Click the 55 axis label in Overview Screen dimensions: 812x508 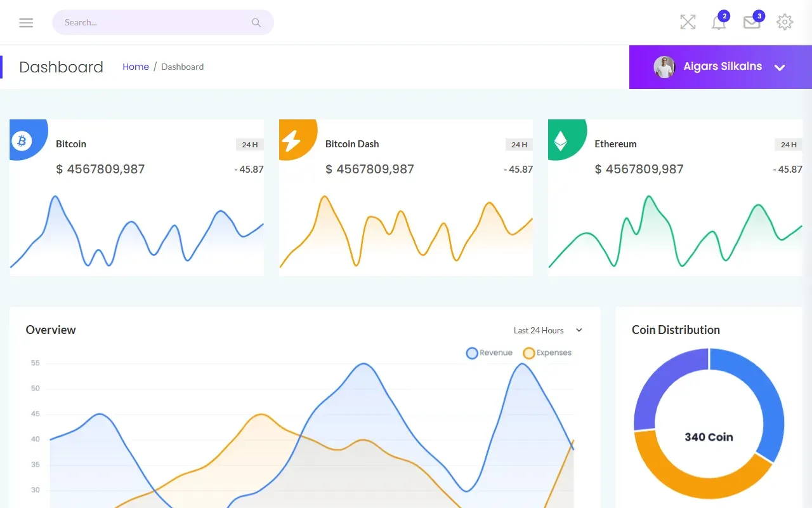tap(35, 363)
